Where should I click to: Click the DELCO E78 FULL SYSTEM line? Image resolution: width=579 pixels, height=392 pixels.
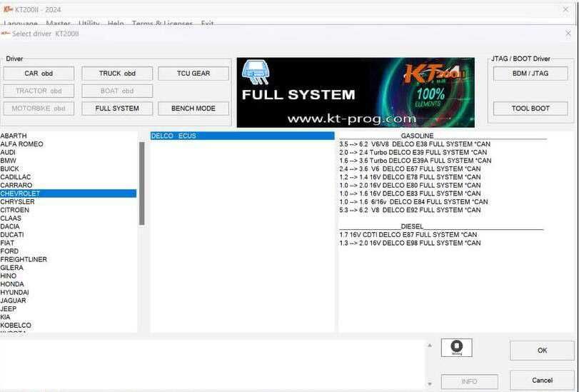point(410,177)
